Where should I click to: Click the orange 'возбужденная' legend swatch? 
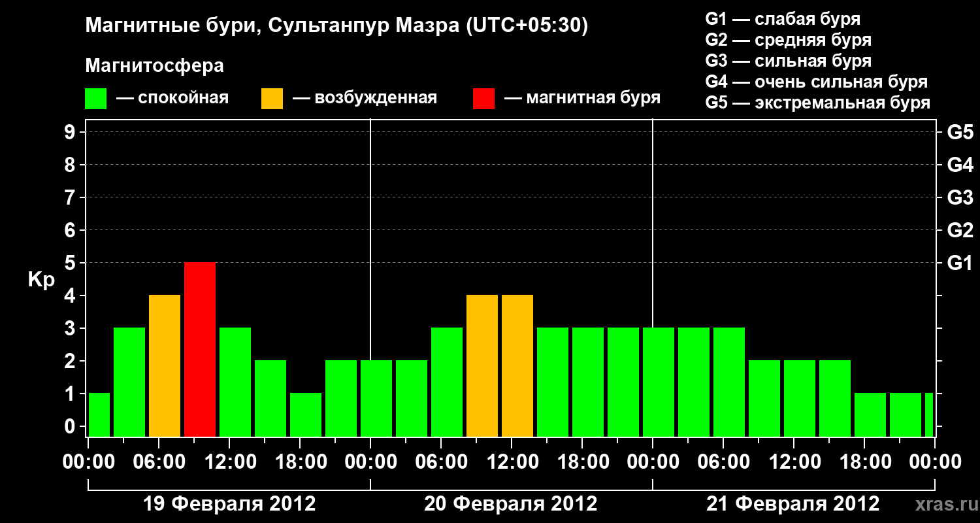click(272, 99)
